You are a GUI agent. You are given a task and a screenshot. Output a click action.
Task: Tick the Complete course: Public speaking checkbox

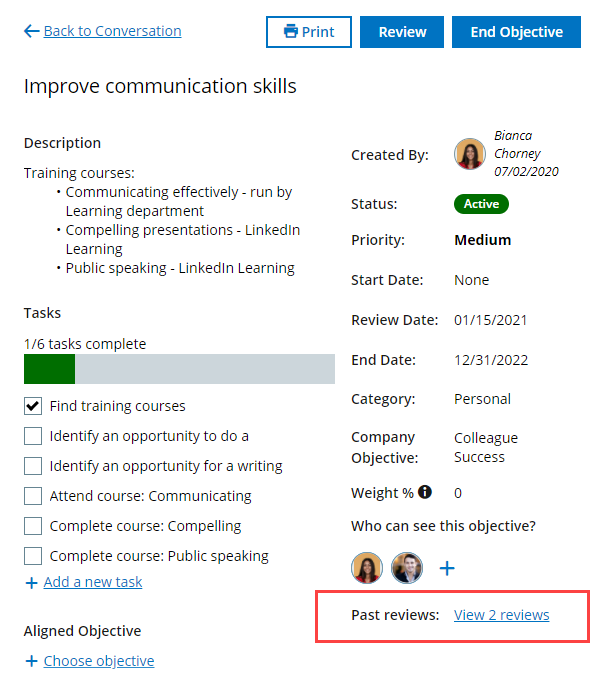33,556
